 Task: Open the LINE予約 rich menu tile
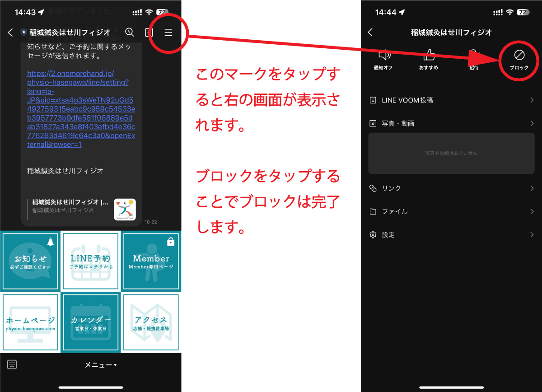click(x=91, y=261)
